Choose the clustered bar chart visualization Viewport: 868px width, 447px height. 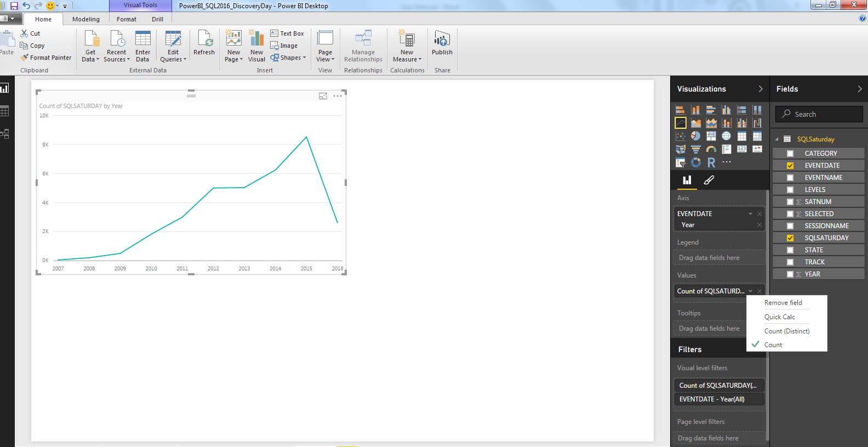(711, 110)
